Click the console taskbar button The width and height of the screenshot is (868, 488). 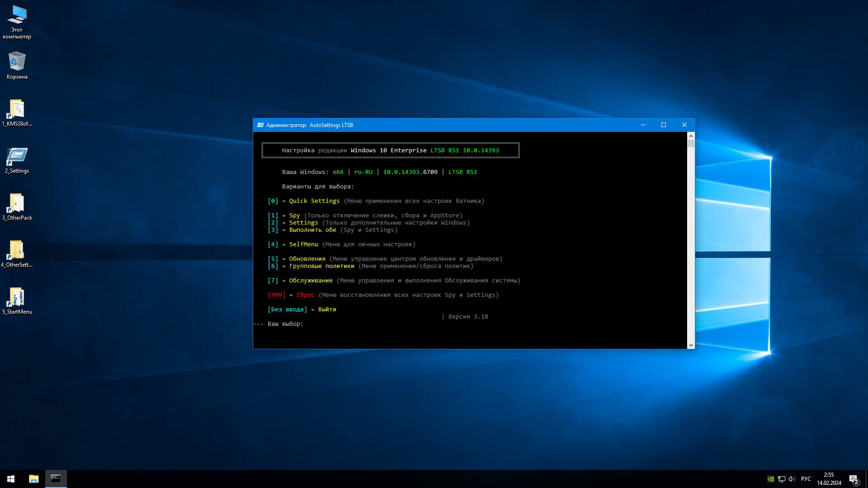(x=56, y=479)
